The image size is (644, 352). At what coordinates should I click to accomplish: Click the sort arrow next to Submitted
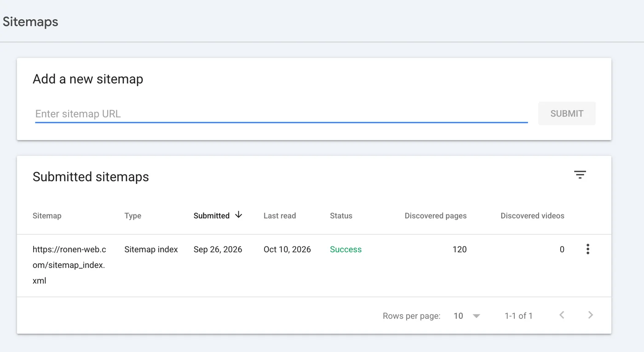[238, 215]
